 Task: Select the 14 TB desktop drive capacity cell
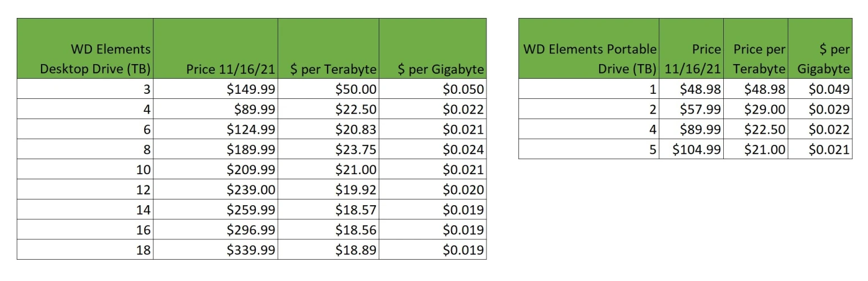pos(144,210)
